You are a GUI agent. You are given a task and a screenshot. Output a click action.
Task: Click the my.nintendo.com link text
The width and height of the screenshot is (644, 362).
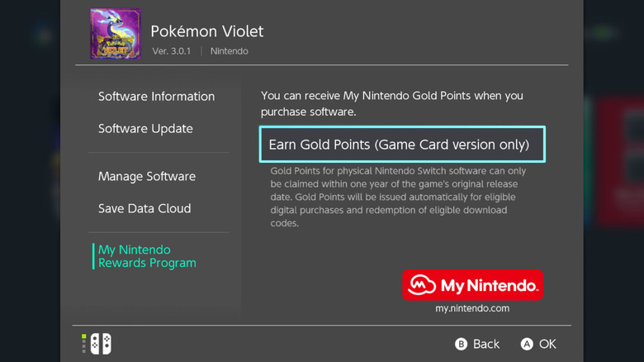point(472,308)
